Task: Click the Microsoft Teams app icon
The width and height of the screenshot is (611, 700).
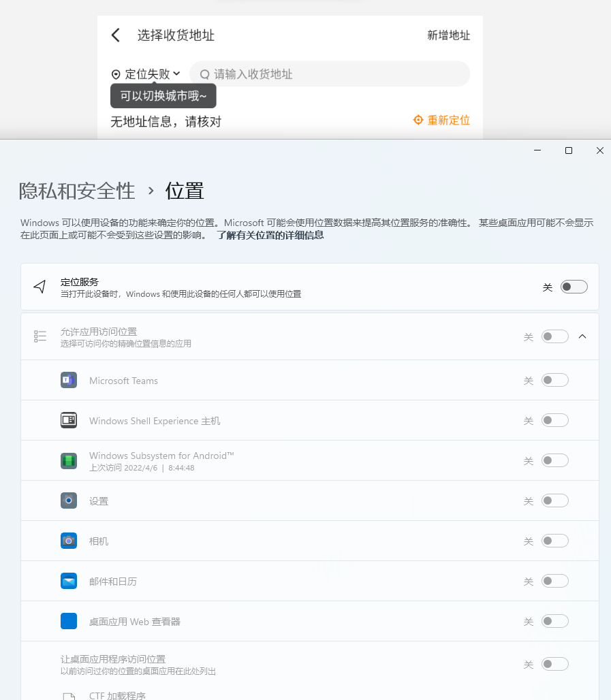Action: (69, 380)
